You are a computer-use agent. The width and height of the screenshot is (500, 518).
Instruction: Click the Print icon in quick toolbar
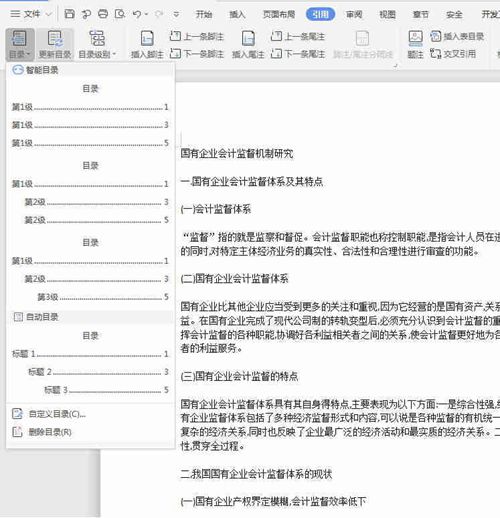[103, 14]
